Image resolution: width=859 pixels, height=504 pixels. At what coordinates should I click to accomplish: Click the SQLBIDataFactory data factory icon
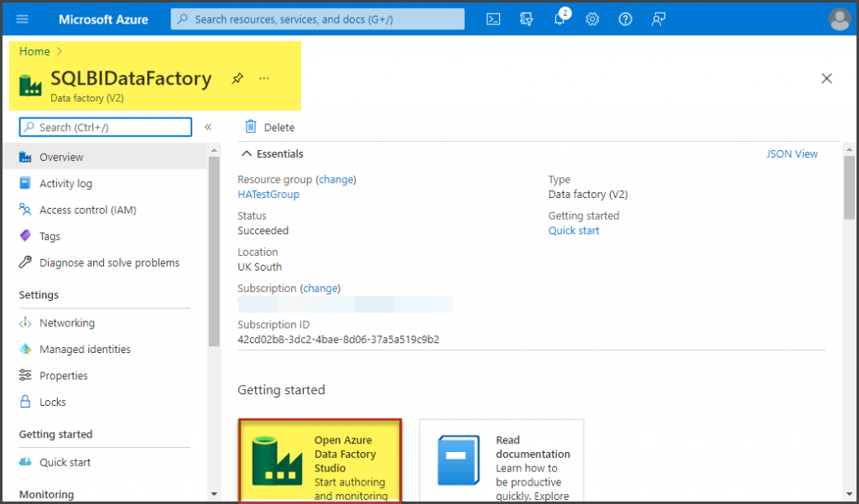pyautogui.click(x=31, y=85)
